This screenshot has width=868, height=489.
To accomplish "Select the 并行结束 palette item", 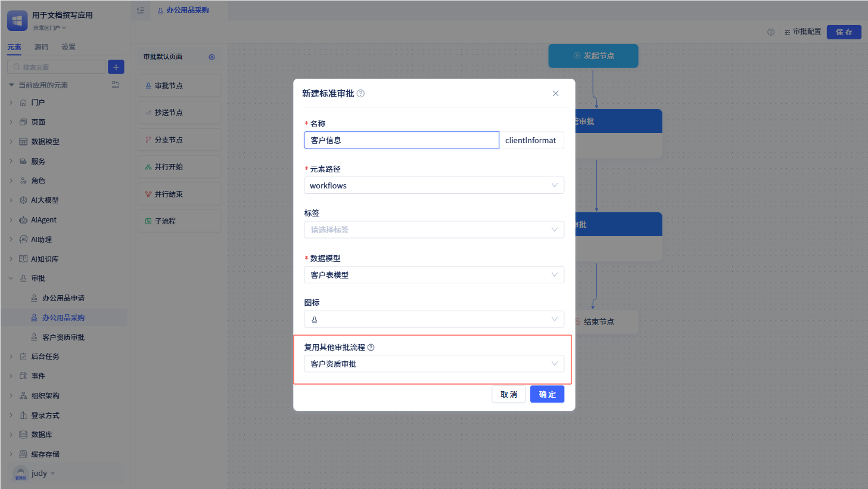I will pos(179,194).
